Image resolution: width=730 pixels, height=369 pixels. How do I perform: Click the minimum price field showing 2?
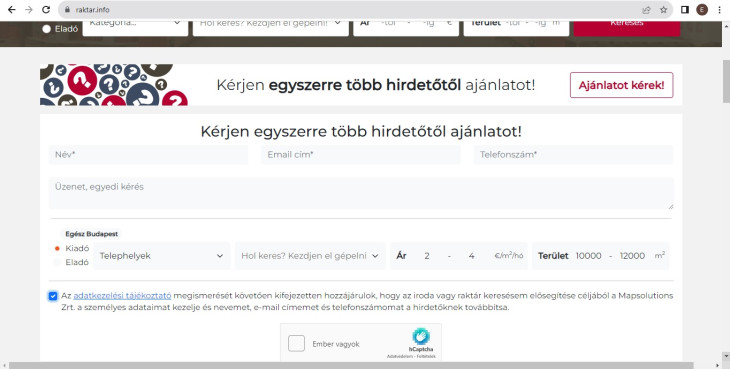426,256
